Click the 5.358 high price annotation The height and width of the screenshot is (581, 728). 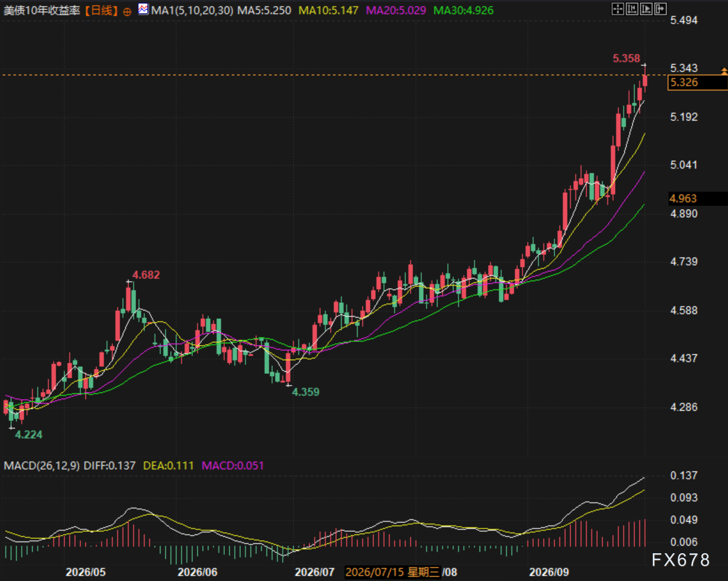[626, 58]
